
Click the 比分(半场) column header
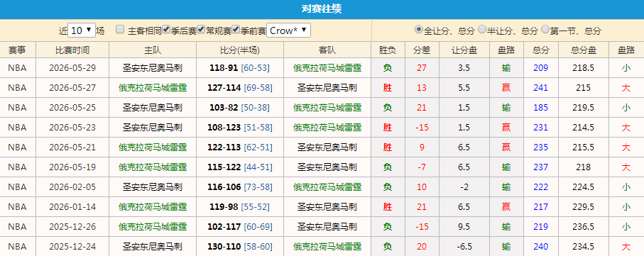pos(240,50)
